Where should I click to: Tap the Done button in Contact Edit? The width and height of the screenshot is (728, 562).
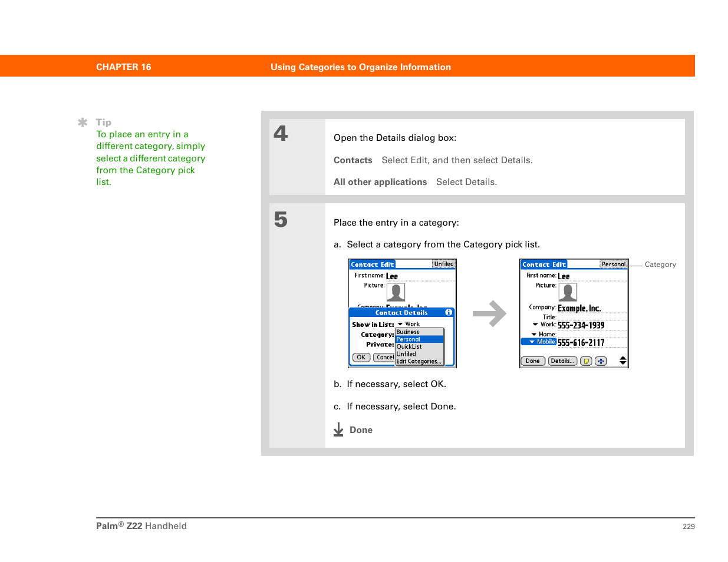pyautogui.click(x=532, y=361)
